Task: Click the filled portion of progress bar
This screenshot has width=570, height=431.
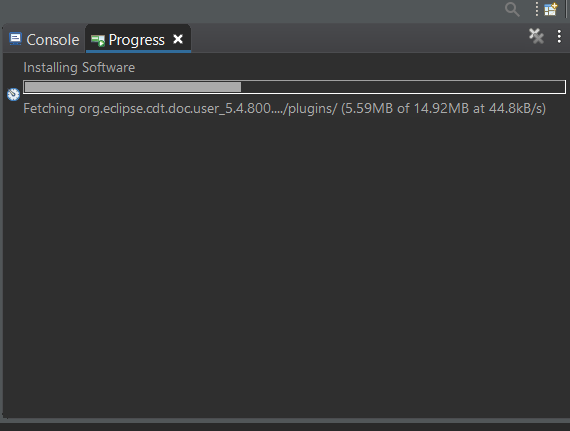Action: (x=133, y=87)
